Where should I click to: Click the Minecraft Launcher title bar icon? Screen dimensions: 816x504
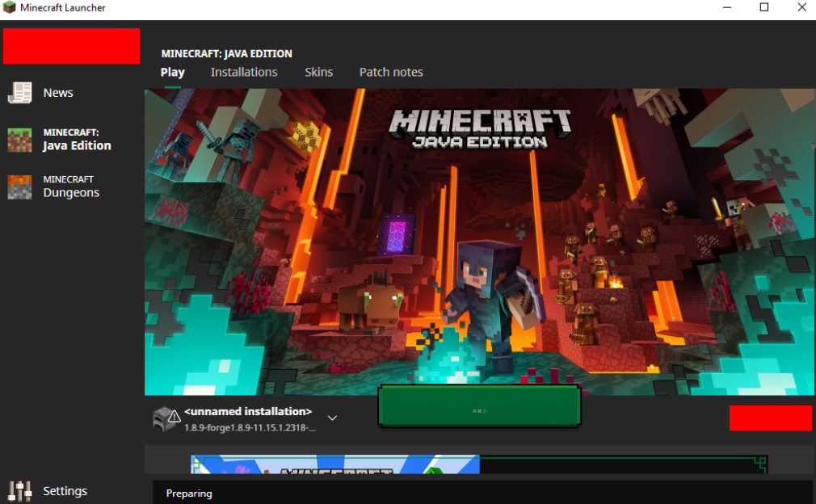10,8
